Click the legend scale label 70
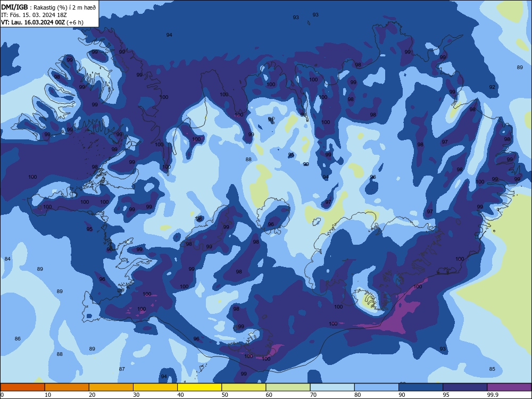 coord(313,395)
